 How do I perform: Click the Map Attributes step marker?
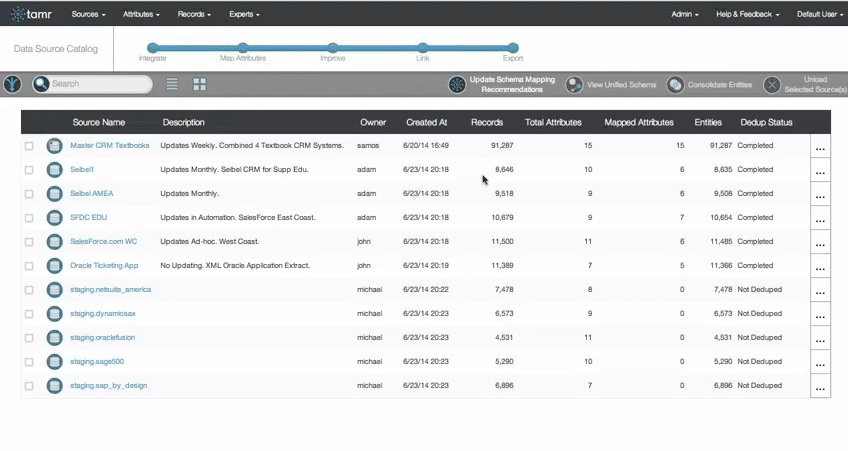pyautogui.click(x=242, y=47)
